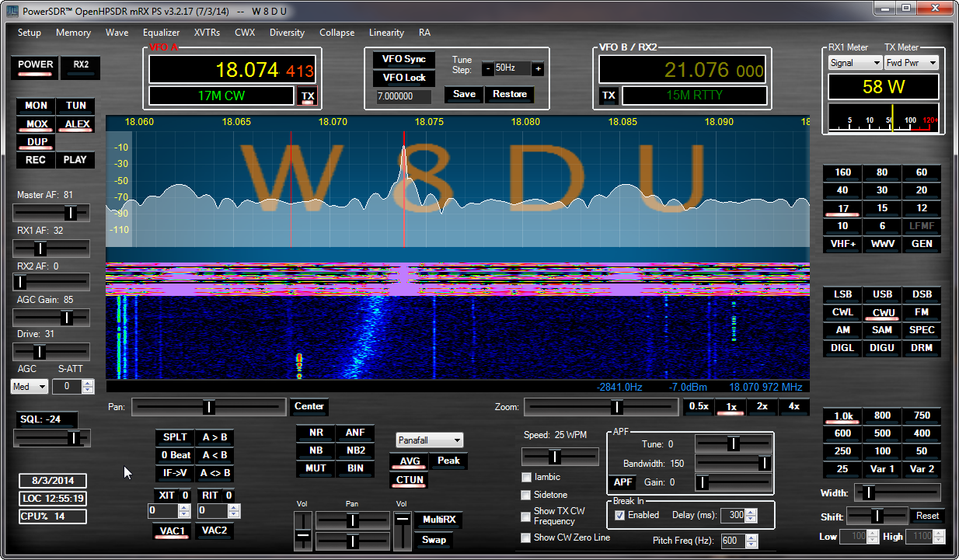Switch mode to DIGU

coord(882,348)
